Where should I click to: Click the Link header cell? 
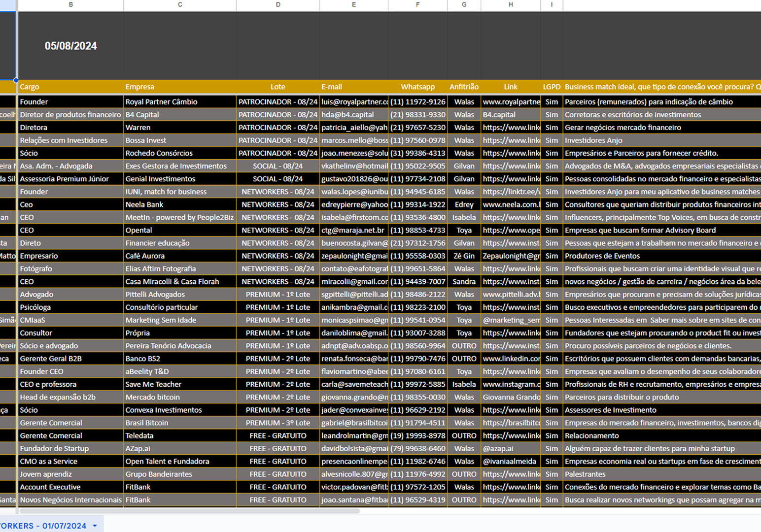(511, 87)
